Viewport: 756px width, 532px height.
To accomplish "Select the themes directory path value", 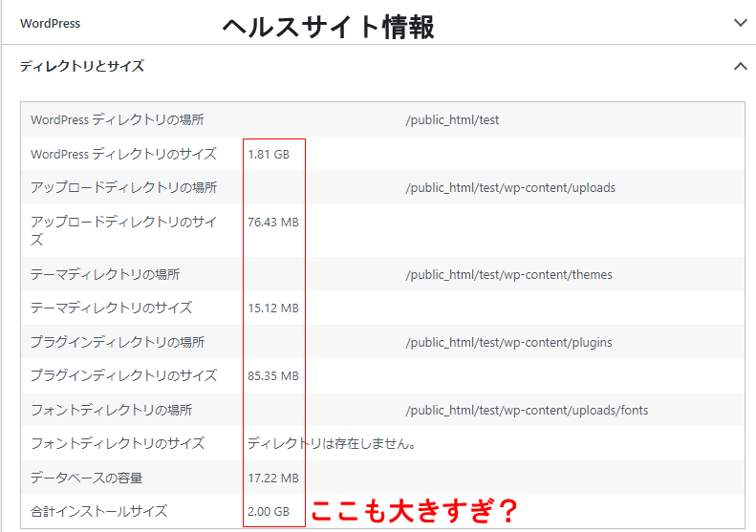I will point(509,275).
